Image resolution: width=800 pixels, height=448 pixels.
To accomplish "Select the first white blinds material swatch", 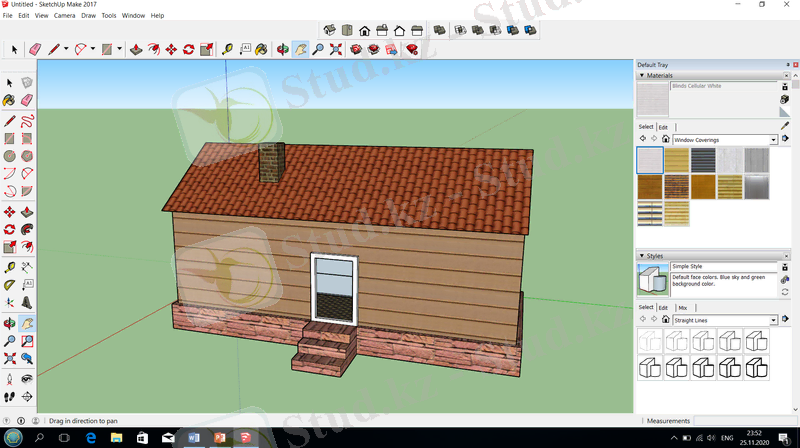I will click(649, 160).
